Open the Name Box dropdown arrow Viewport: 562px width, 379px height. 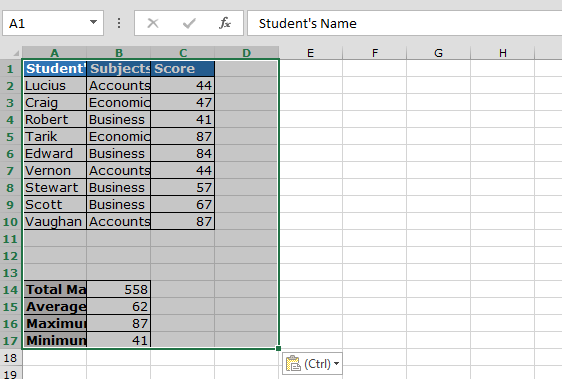coord(93,22)
